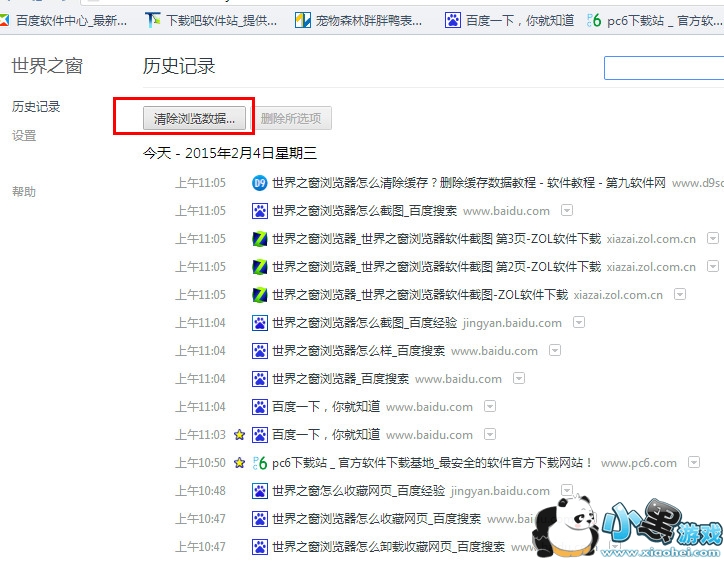Click the 今天 - 2015年2月4日星期三 date heading
The height and width of the screenshot is (561, 724).
[229, 153]
